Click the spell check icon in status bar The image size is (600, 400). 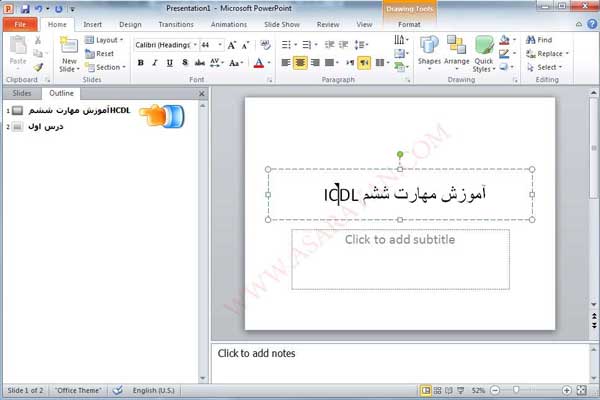point(118,389)
